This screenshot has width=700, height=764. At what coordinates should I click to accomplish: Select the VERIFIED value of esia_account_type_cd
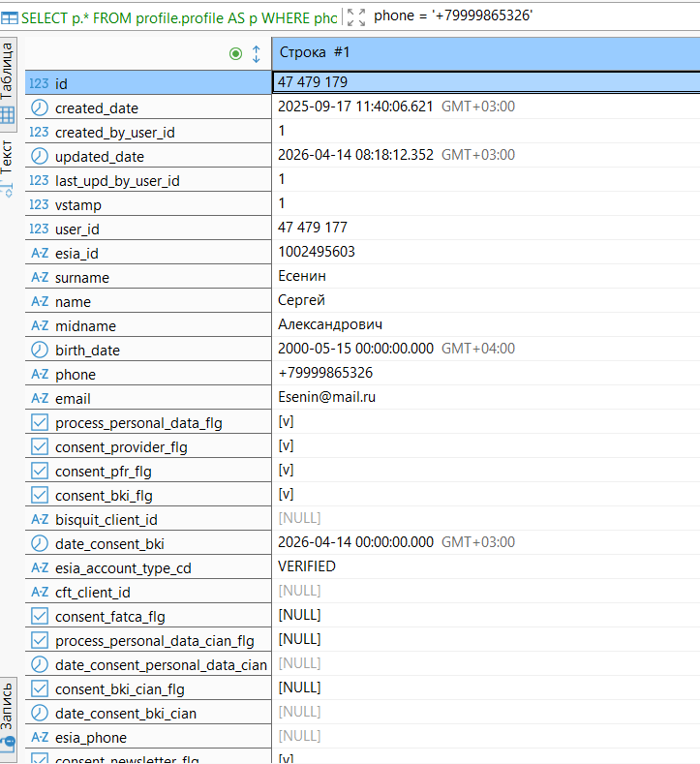point(306,566)
